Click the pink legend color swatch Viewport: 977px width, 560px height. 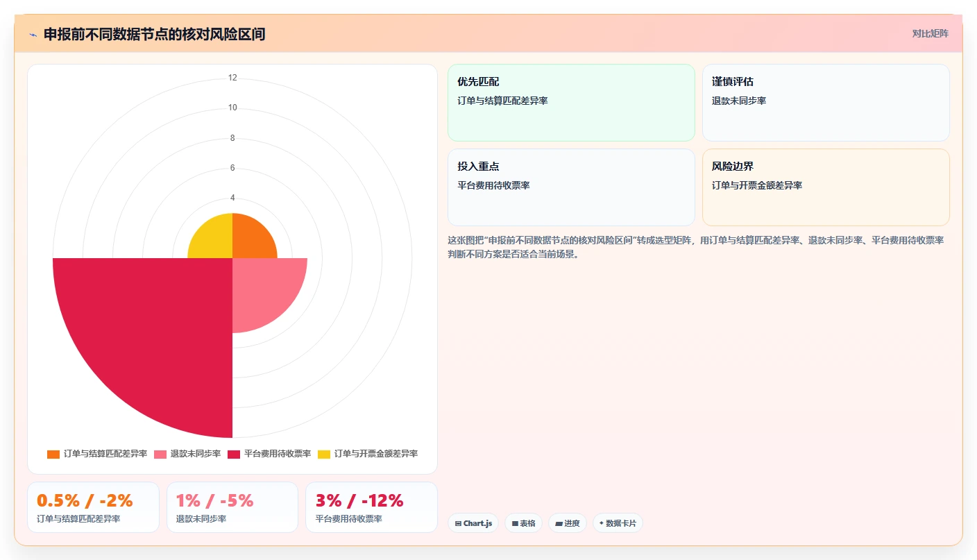[160, 454]
